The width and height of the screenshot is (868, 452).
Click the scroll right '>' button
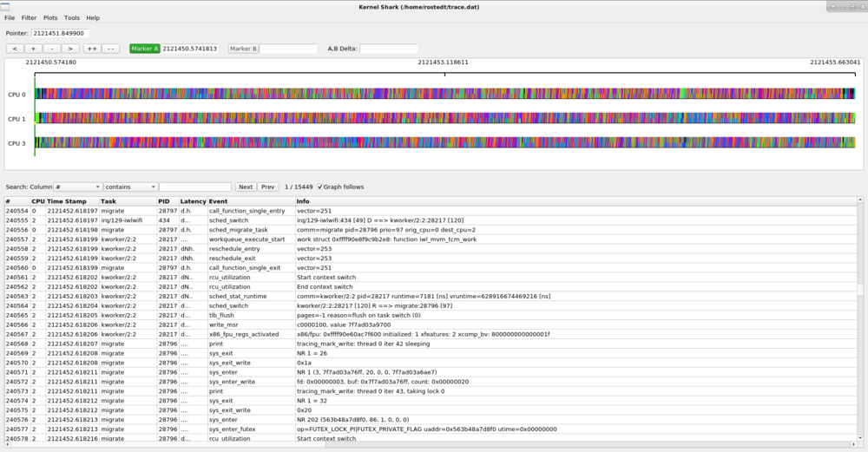click(70, 49)
